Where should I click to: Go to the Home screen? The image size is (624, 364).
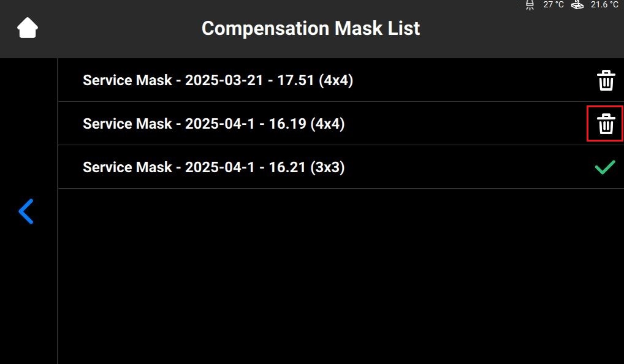[28, 28]
